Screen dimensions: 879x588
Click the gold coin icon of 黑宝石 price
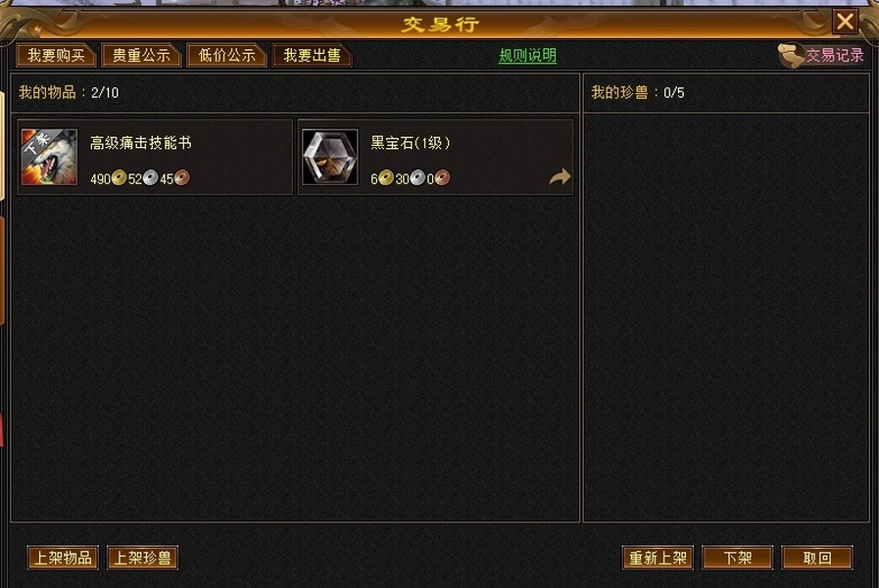pos(386,178)
